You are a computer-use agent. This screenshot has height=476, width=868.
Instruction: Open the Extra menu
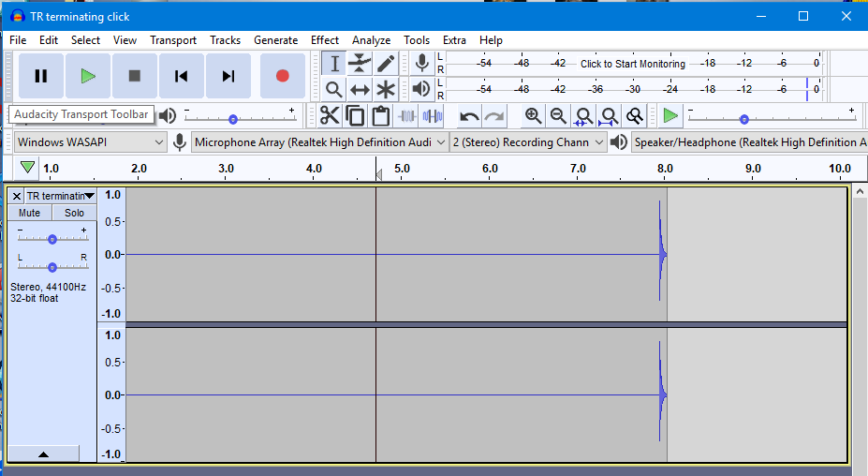[454, 40]
